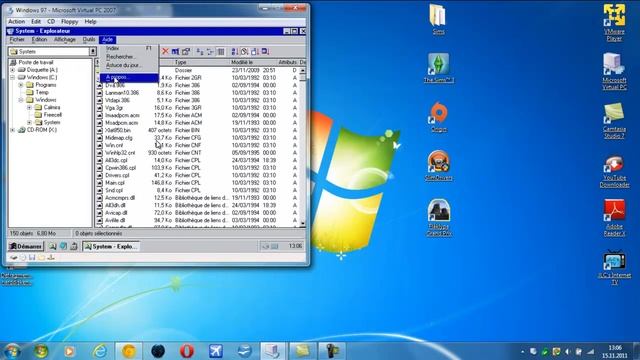
Task: Sort by the Attributs column header
Action: point(287,62)
